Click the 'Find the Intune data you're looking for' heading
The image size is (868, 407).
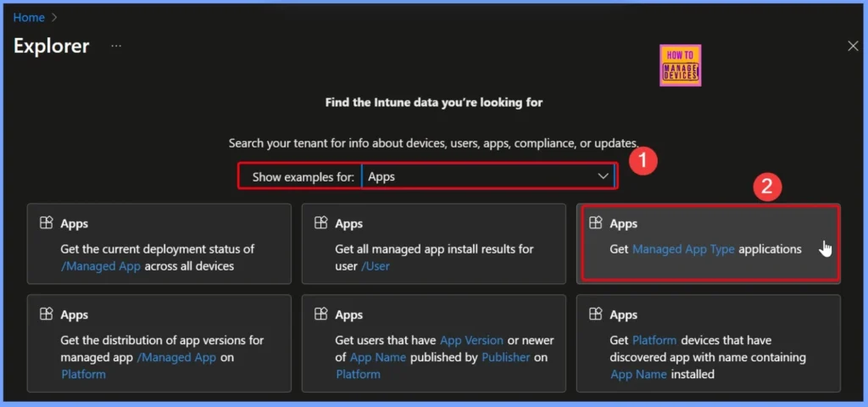pyautogui.click(x=434, y=103)
